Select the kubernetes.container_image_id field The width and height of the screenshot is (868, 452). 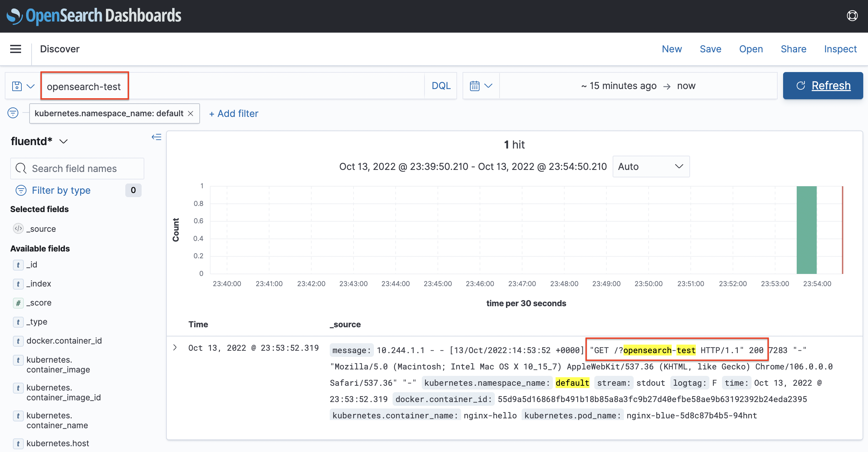[x=64, y=393]
